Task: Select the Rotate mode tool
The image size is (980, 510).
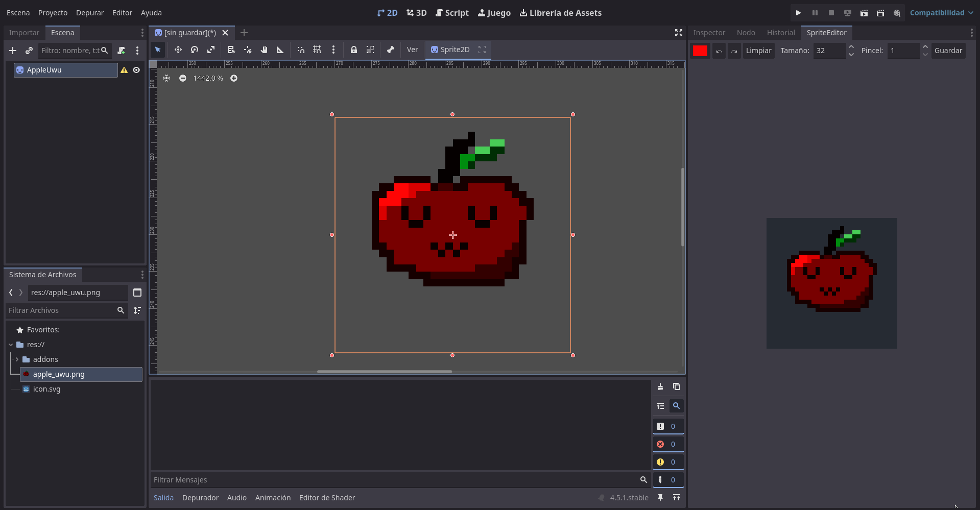Action: 195,50
